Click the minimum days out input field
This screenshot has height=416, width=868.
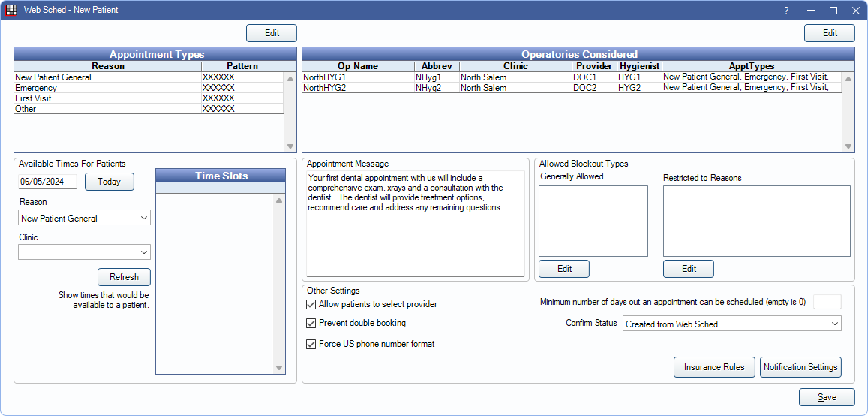coord(827,302)
